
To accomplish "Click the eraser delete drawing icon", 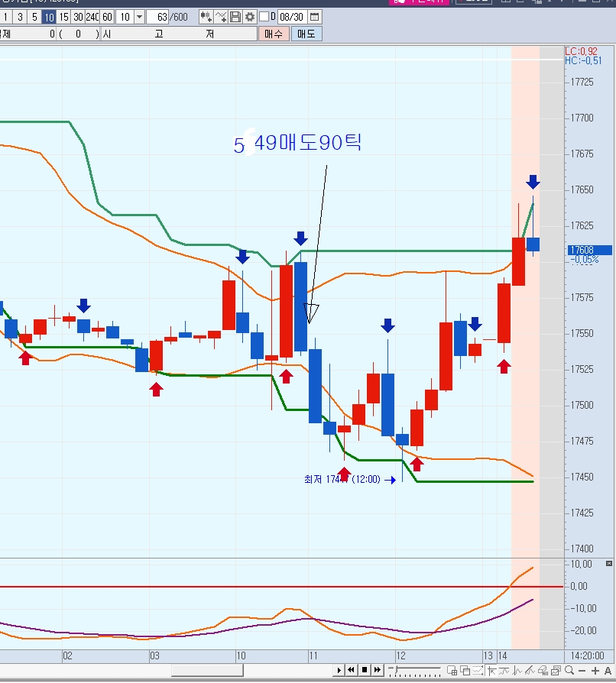I will click(543, 671).
